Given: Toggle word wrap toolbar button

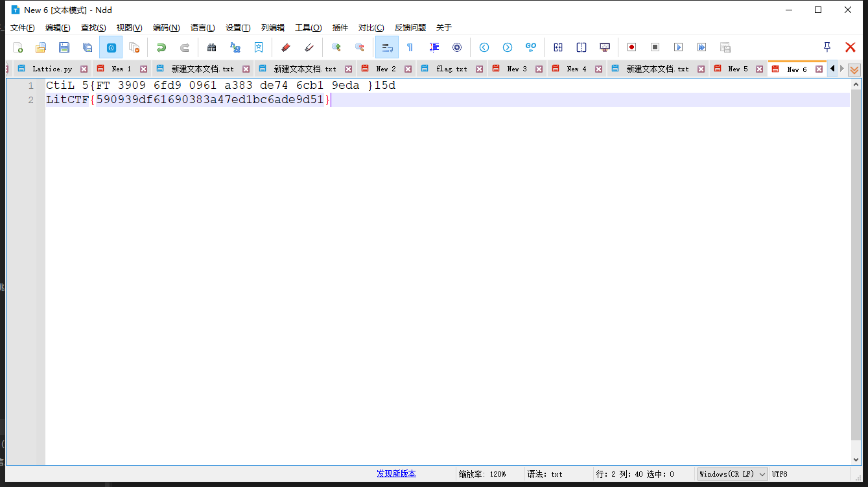Looking at the screenshot, I should pos(387,47).
